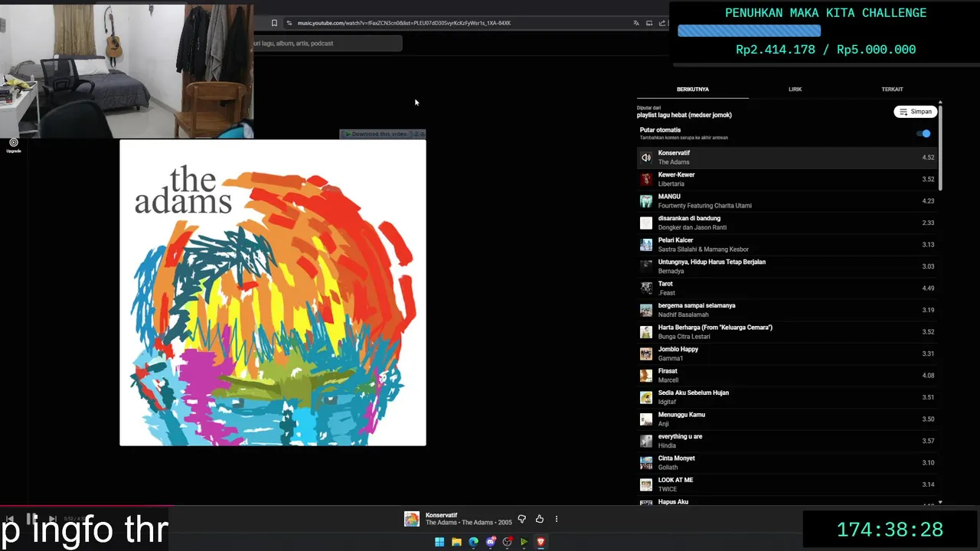Switch to the TERKAIT tab
Image resolution: width=980 pixels, height=551 pixels.
coord(892,90)
